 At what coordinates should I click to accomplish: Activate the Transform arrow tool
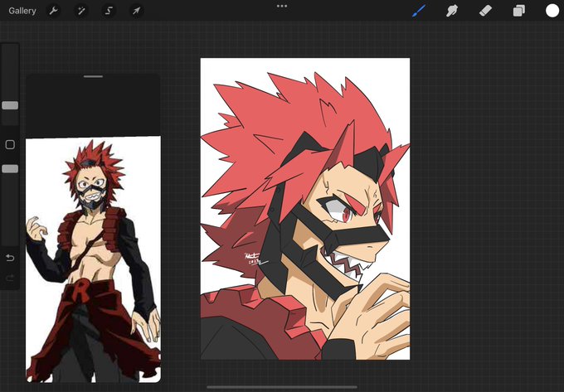[x=136, y=11]
